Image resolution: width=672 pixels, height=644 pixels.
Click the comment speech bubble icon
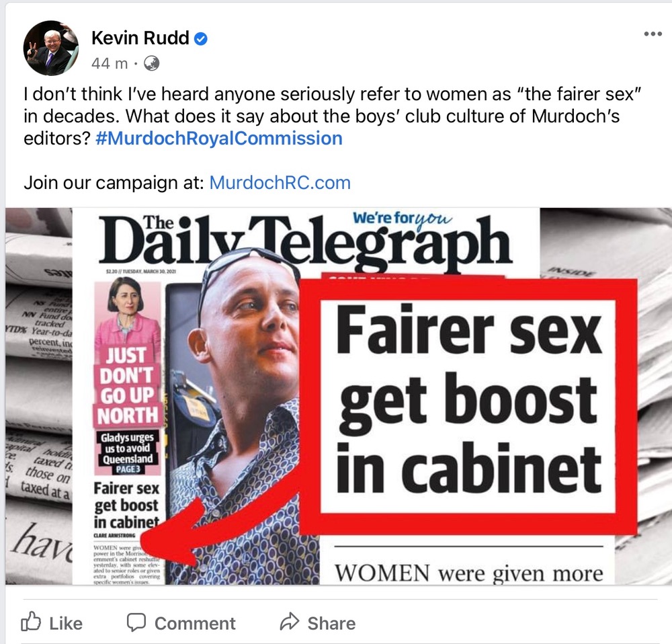click(136, 622)
